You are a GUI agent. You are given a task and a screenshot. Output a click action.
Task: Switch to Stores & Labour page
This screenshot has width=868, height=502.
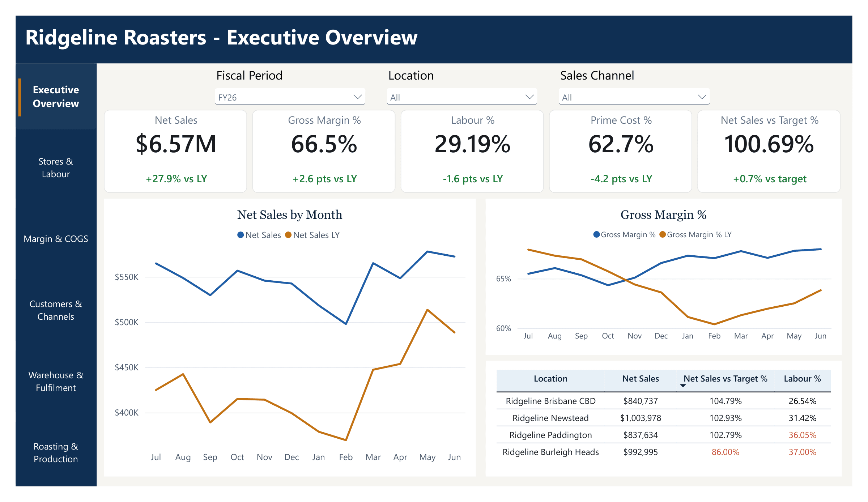click(56, 168)
